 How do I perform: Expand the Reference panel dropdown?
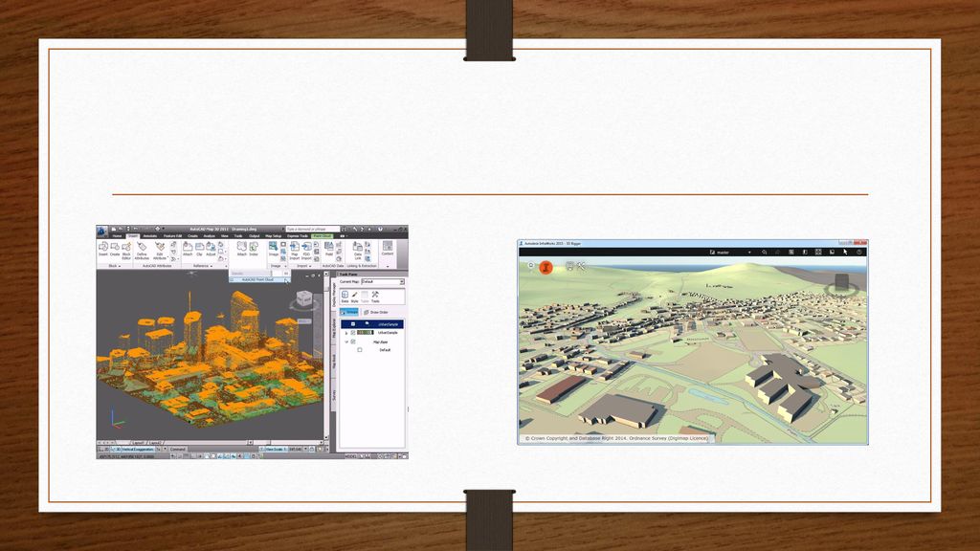pyautogui.click(x=212, y=266)
